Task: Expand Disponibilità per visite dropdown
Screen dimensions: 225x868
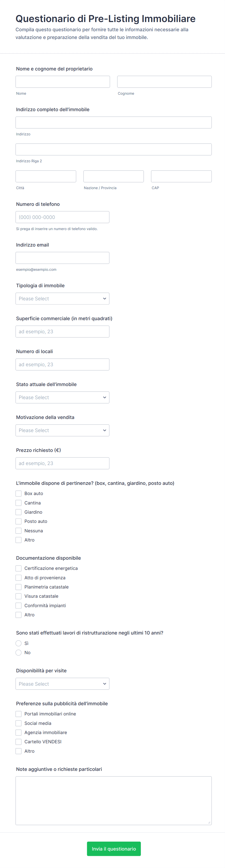Action: click(x=62, y=684)
